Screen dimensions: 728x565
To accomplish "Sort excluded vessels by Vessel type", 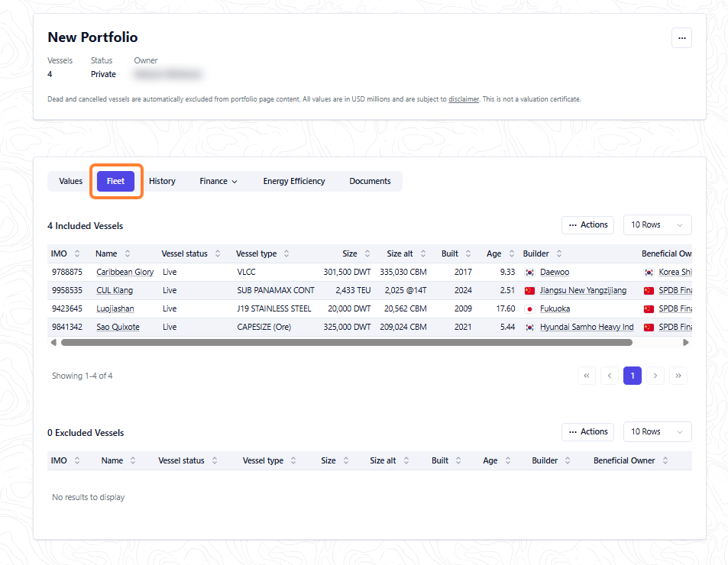I will coord(293,460).
